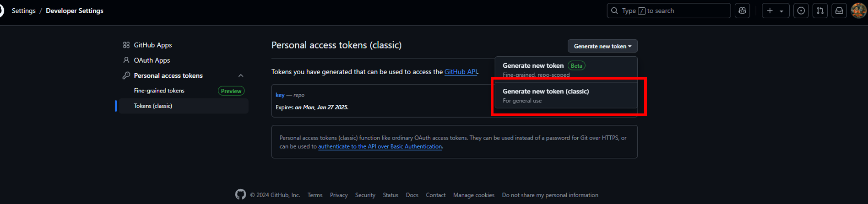Collapse the Personal access tokens section chevron
The width and height of the screenshot is (868, 204).
241,75
